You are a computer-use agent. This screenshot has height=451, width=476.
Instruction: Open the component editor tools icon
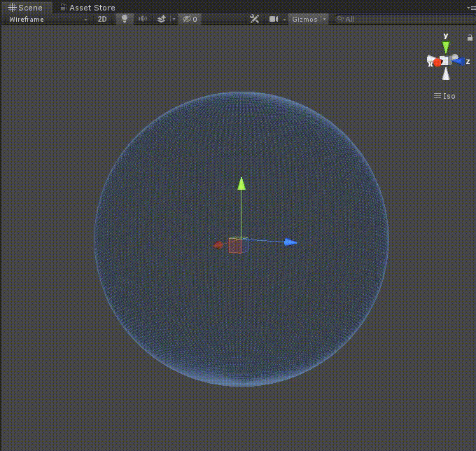tap(254, 19)
